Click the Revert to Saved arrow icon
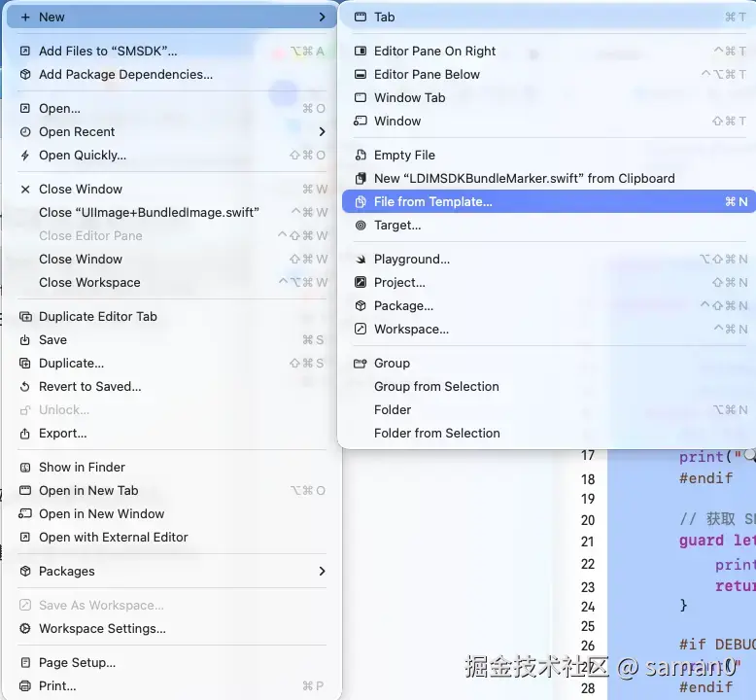 tap(25, 386)
